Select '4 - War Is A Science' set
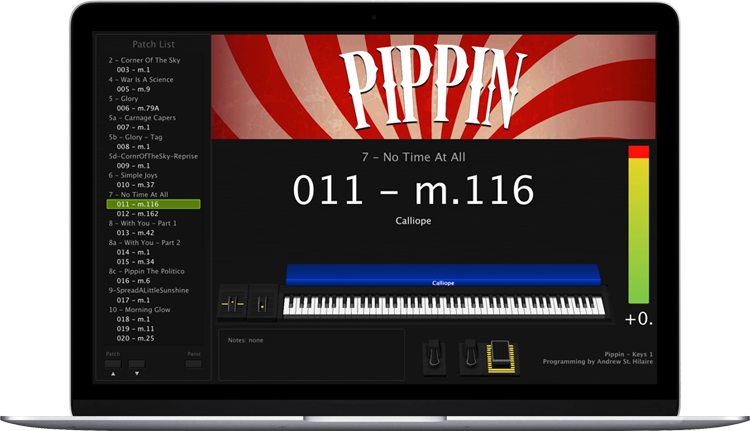Screen dimensions: 750x431 [x=141, y=79]
